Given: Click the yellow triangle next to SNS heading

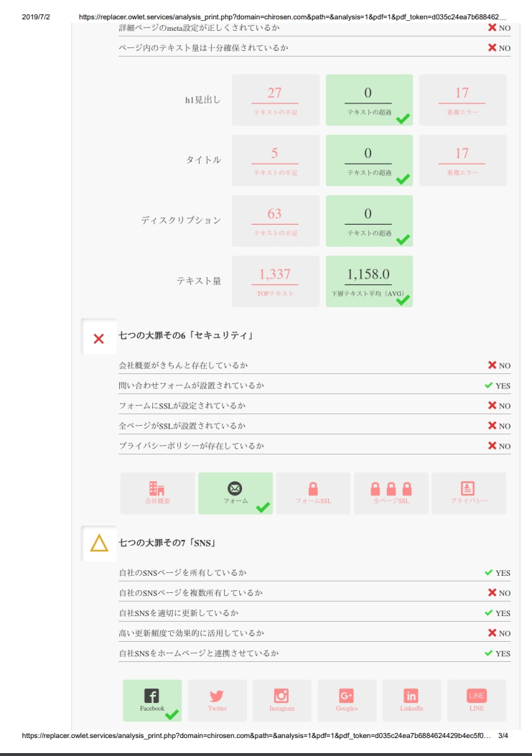Looking at the screenshot, I should pyautogui.click(x=99, y=543).
